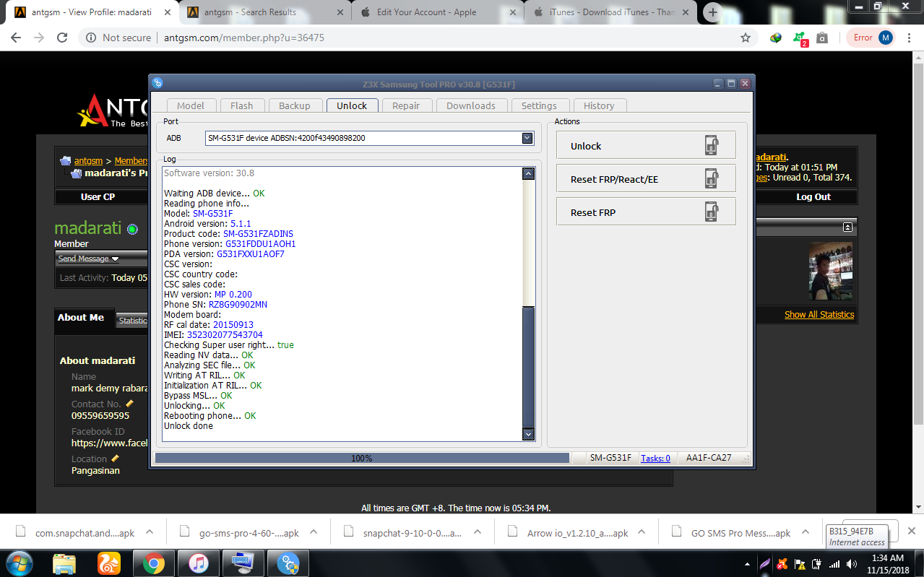This screenshot has width=924, height=577.
Task: Click AA1F-CA27 in the status bar
Action: pos(709,458)
